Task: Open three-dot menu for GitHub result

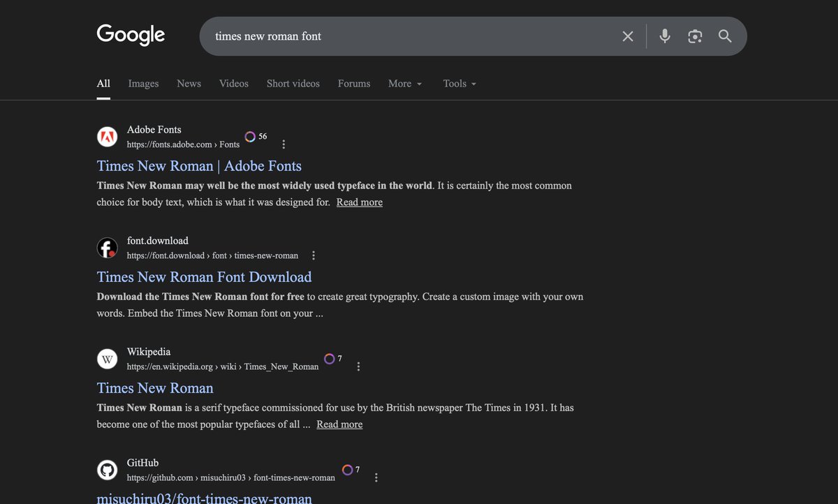Action: click(x=376, y=477)
